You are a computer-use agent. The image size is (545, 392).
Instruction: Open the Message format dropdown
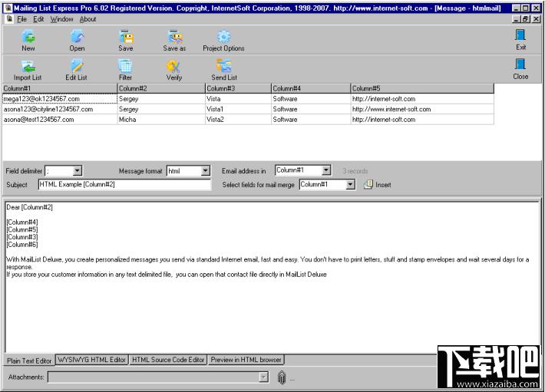point(206,170)
